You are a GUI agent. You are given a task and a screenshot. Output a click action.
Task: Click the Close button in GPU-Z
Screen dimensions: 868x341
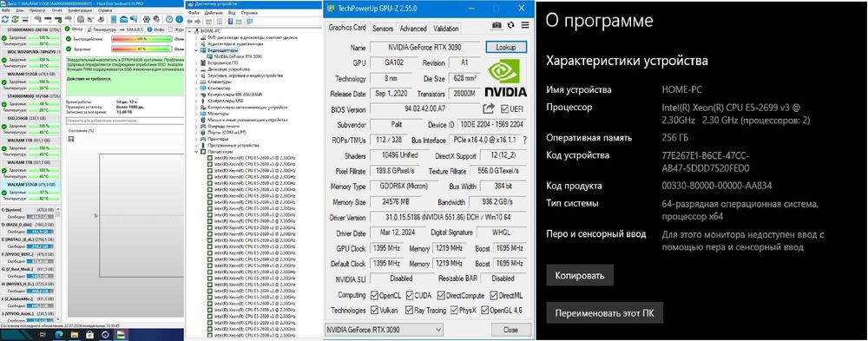pos(510,330)
